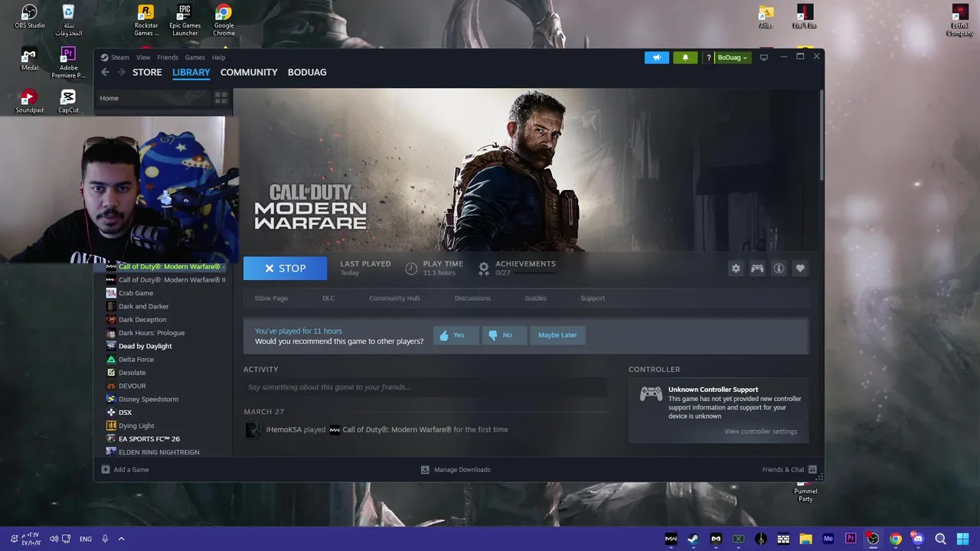This screenshot has width=980, height=551.
Task: Click Steam icon in taskbar
Action: [x=693, y=539]
